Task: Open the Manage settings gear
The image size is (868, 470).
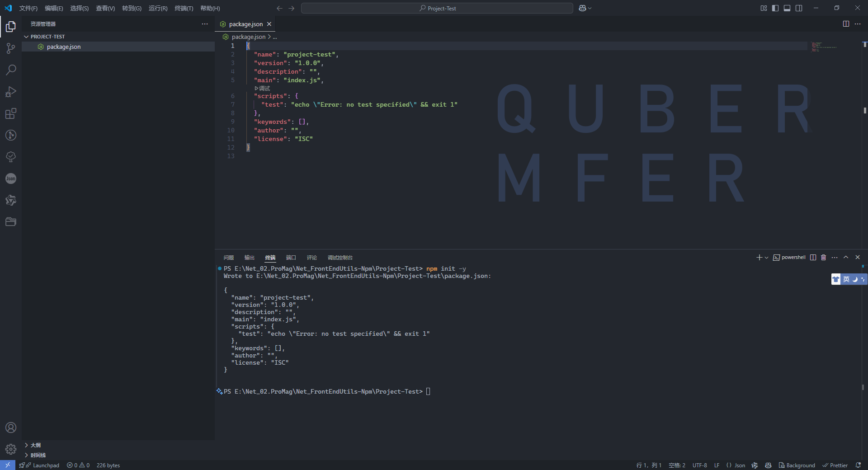Action: pos(11,449)
